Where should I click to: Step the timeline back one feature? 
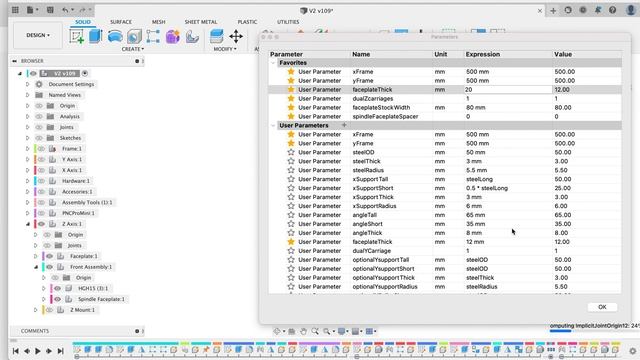[27, 351]
